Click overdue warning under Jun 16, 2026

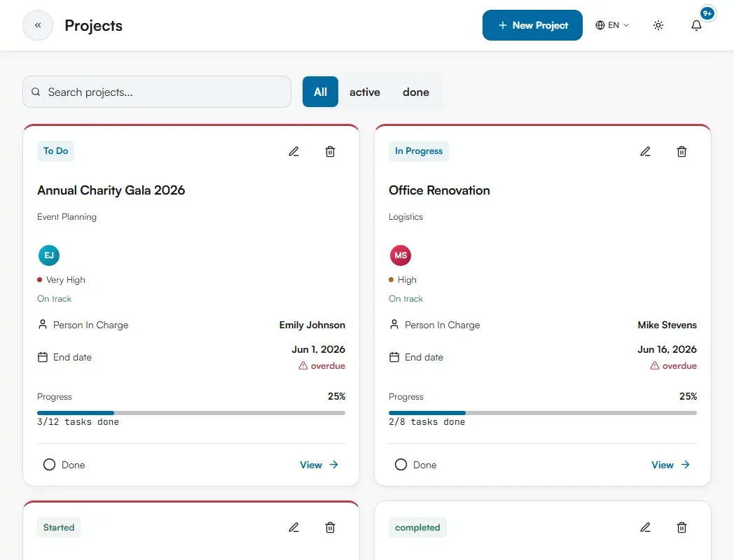pos(674,366)
